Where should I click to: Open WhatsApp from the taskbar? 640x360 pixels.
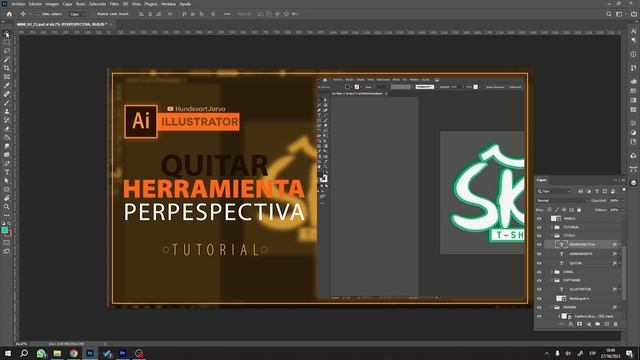(41, 353)
